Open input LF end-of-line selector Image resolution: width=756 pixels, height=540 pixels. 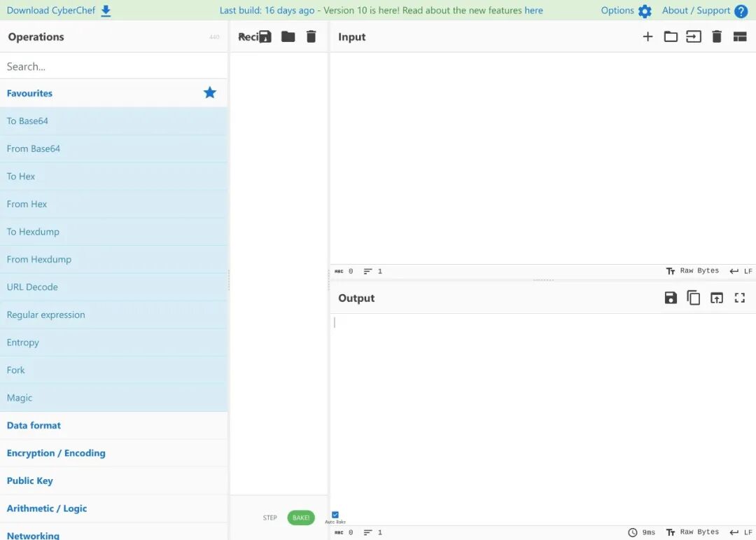[x=741, y=271]
